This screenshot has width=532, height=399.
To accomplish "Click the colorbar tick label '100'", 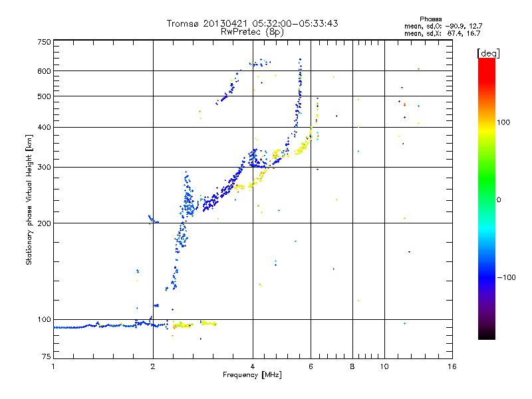I will (x=503, y=122).
